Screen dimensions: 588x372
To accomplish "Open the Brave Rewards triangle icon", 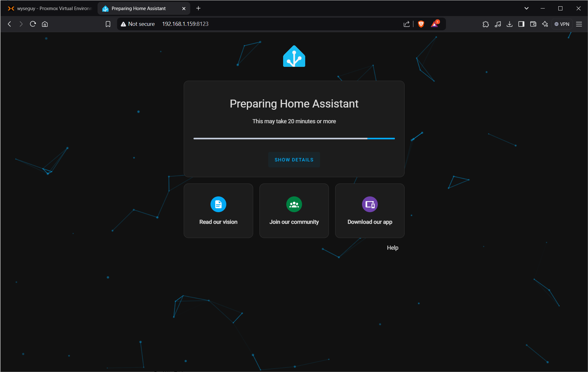I will pos(435,24).
